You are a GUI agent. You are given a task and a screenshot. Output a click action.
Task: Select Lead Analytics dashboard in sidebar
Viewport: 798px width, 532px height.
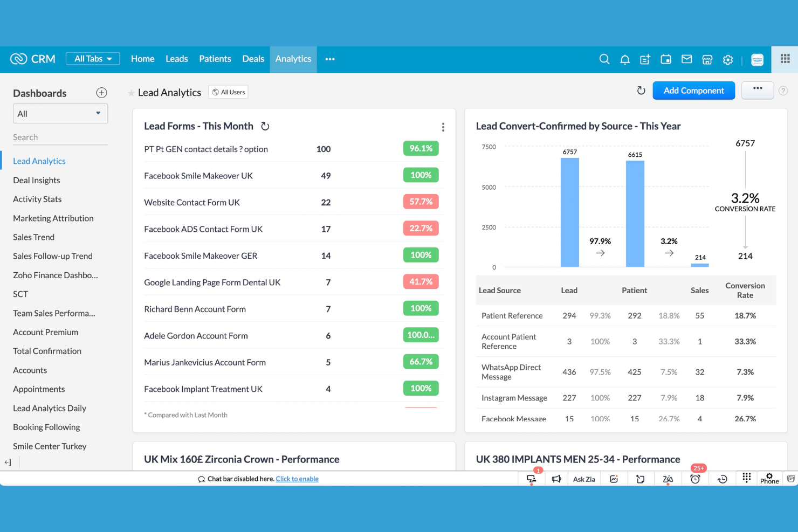pyautogui.click(x=39, y=161)
